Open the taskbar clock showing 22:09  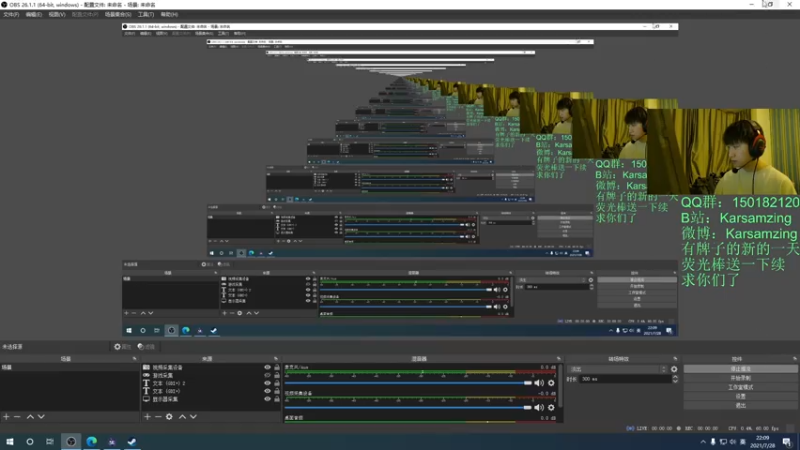tap(763, 442)
